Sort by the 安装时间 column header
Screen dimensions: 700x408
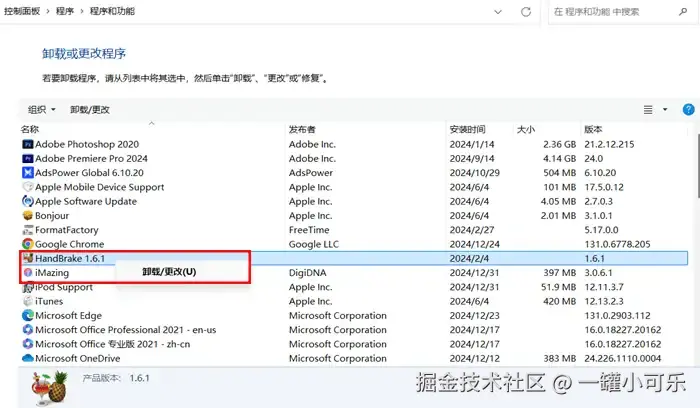click(467, 129)
